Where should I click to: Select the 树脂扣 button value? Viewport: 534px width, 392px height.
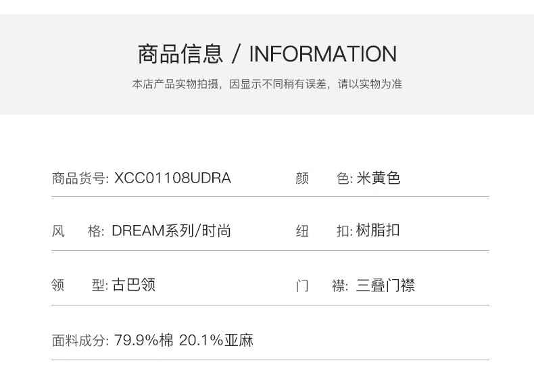378,231
